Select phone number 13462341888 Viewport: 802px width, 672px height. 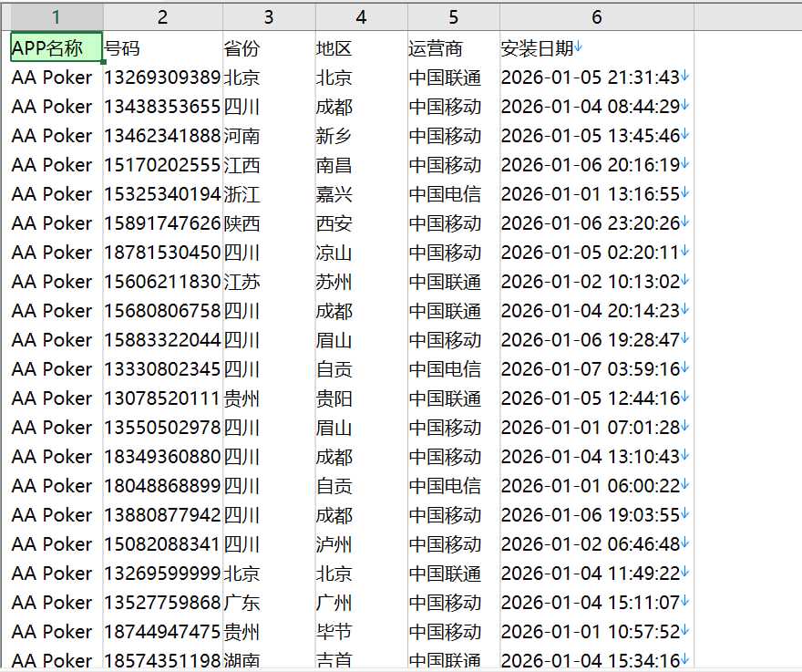[x=162, y=136]
